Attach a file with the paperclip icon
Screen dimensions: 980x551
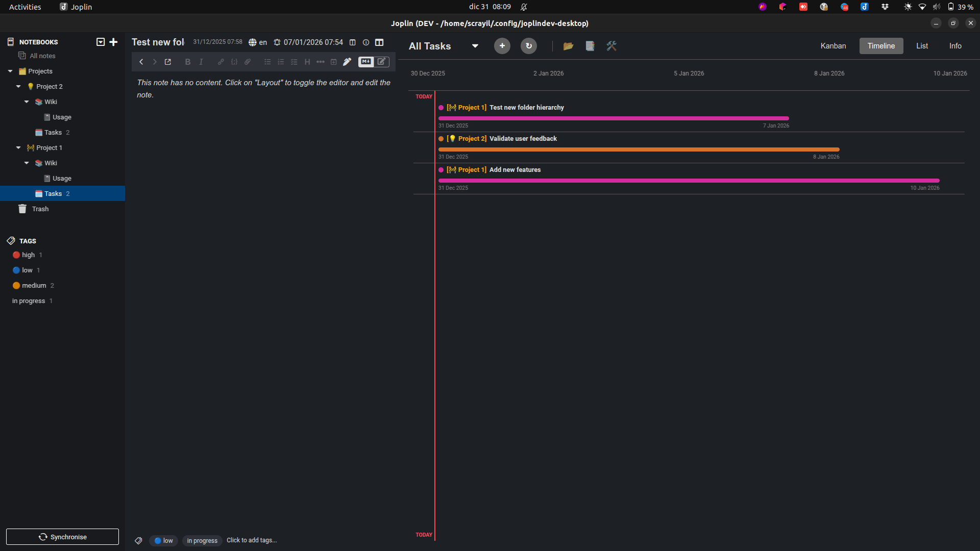point(248,62)
